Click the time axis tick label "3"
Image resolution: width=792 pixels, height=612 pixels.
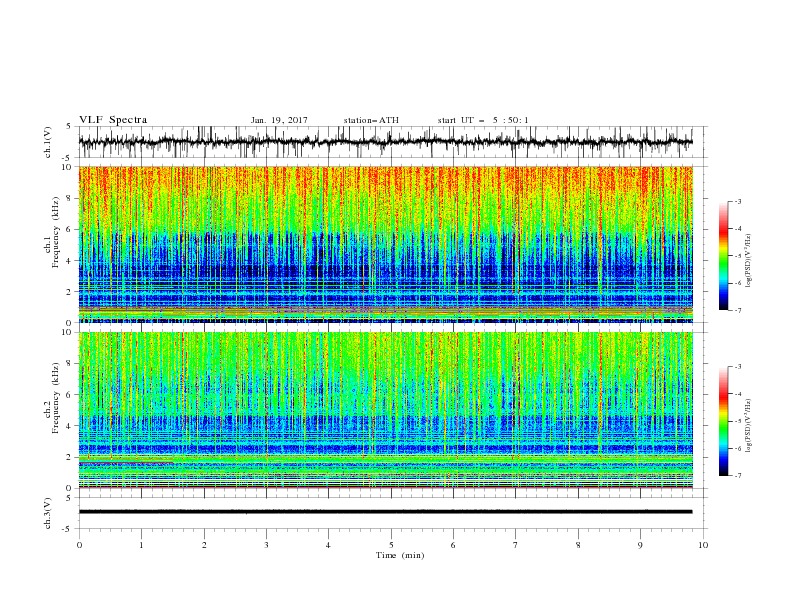(x=266, y=545)
